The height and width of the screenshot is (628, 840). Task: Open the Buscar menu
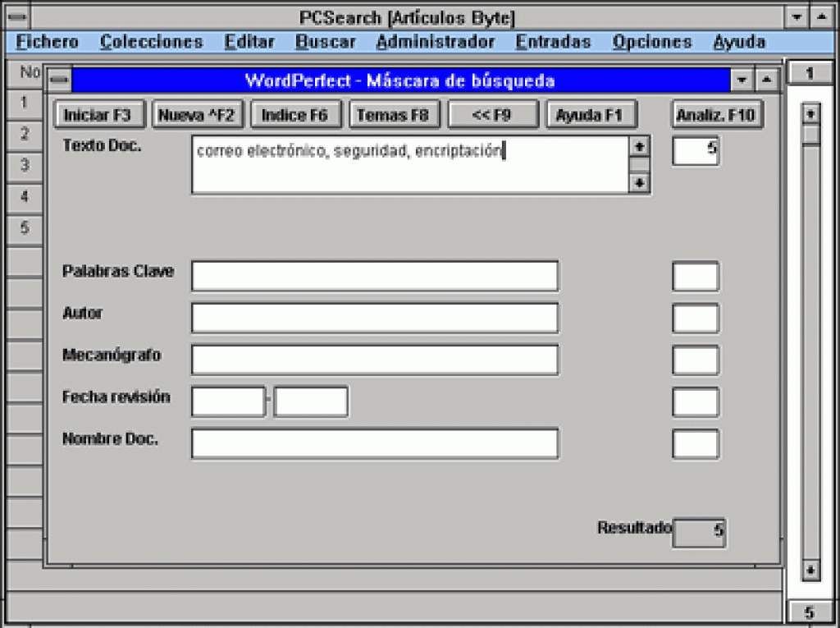(326, 42)
